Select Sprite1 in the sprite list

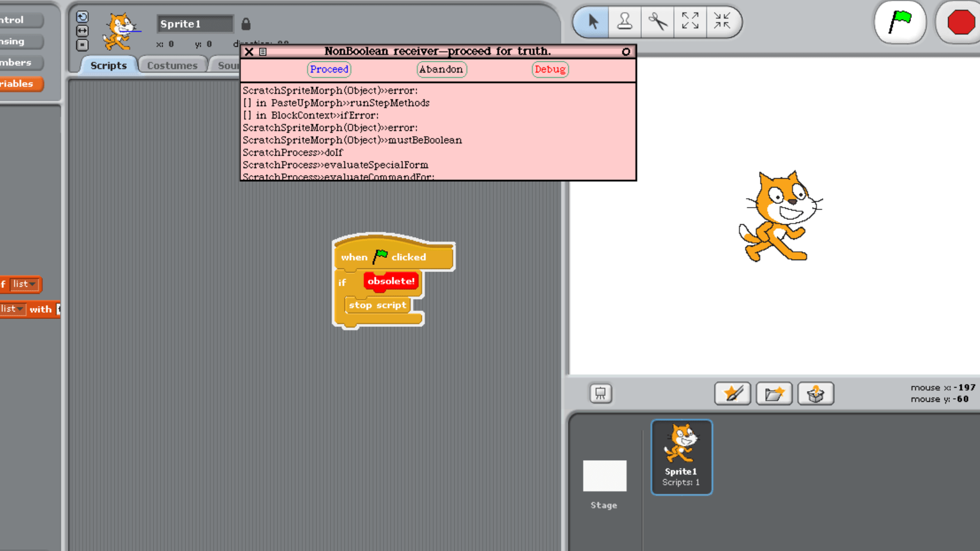681,457
